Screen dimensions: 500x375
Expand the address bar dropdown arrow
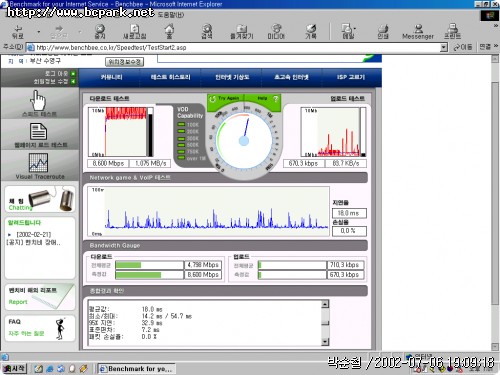443,47
